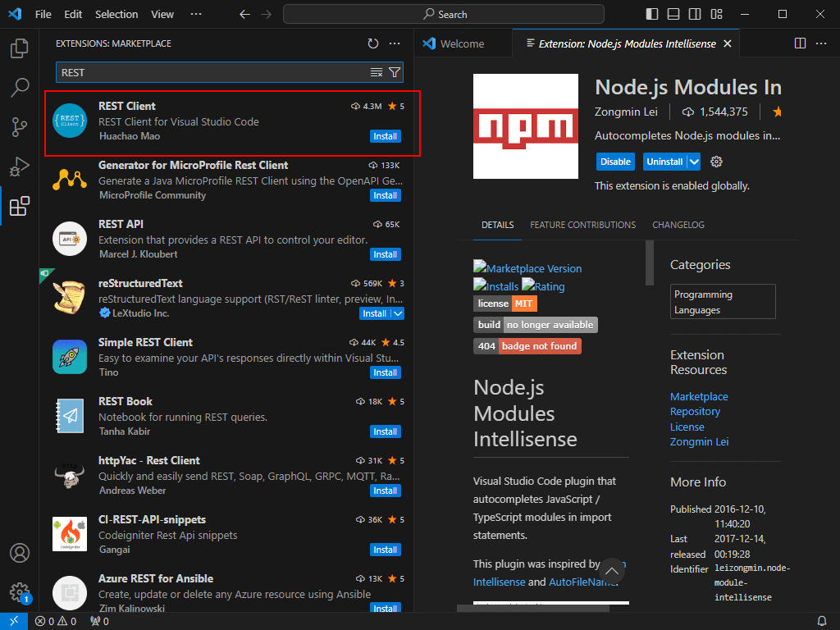Open the Marketplace resource link
The height and width of the screenshot is (630, 840).
tap(699, 396)
